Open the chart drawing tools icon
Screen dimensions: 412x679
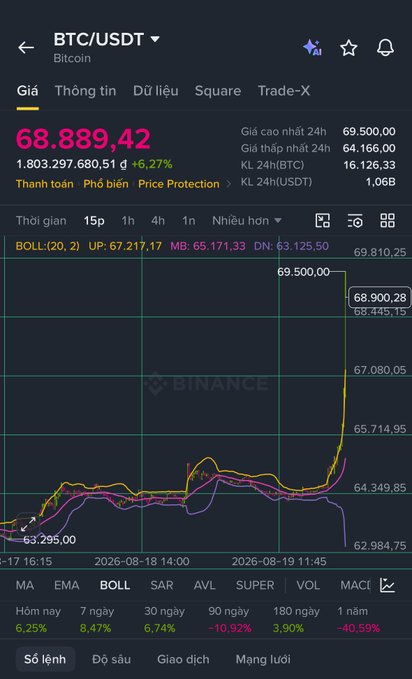coord(322,220)
